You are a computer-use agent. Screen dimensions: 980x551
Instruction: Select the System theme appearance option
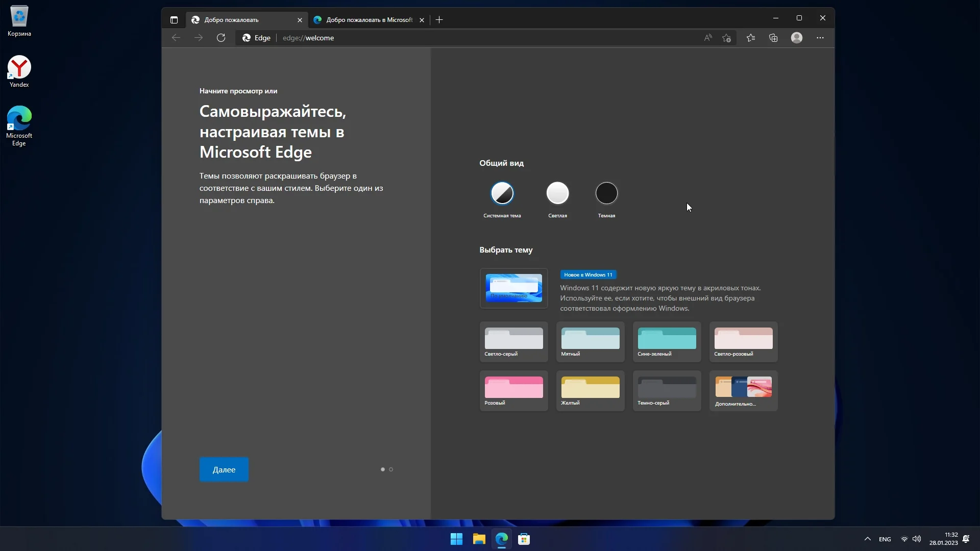click(502, 193)
